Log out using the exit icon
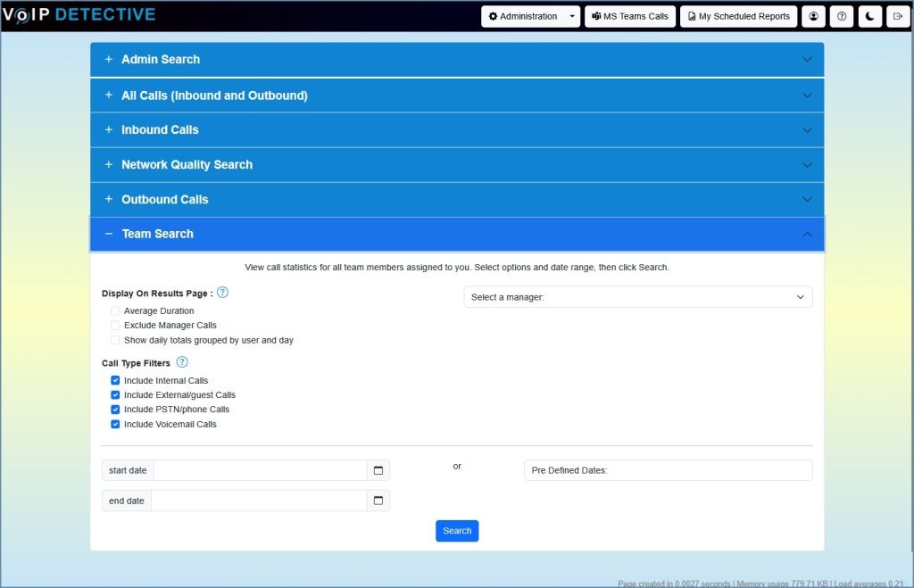Image resolution: width=914 pixels, height=588 pixels. [x=898, y=16]
